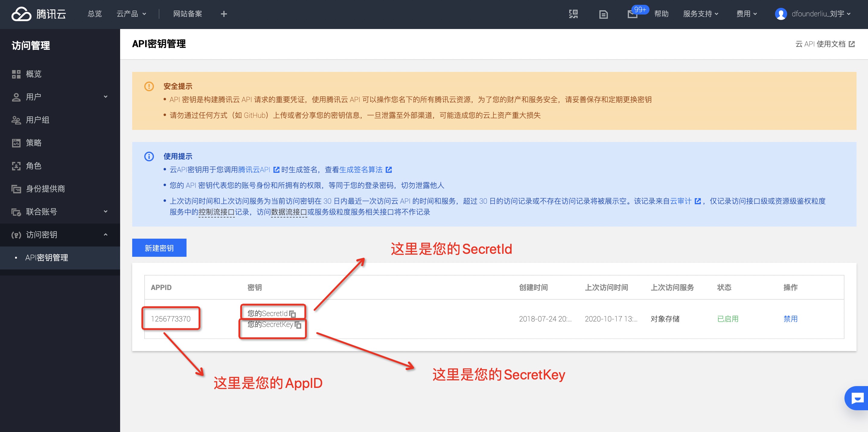Click the plus icon in top navigation

tap(224, 14)
